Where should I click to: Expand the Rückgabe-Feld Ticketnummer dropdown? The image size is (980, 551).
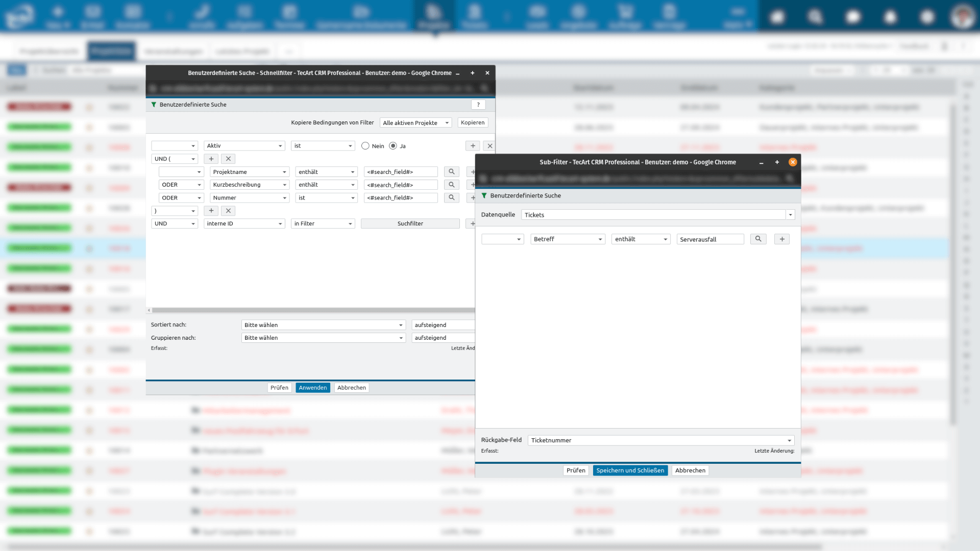coord(789,440)
